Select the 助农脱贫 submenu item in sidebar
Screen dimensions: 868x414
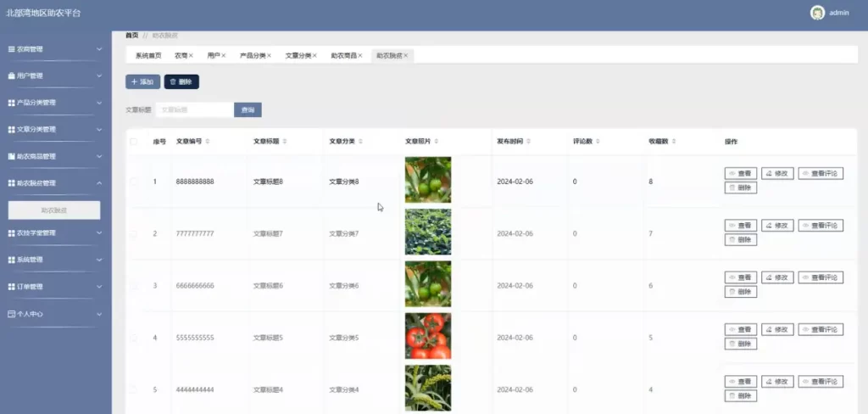coord(54,210)
